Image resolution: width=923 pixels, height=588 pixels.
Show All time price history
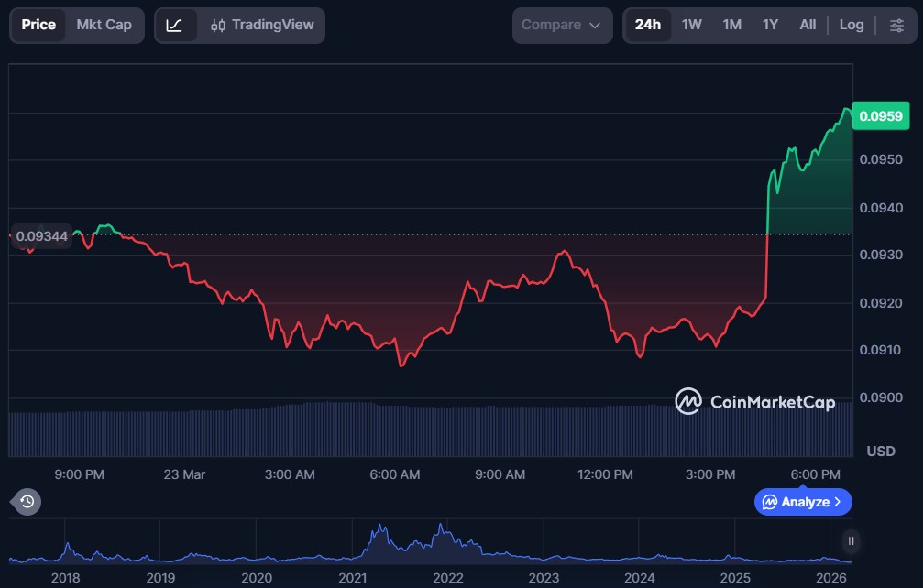807,25
